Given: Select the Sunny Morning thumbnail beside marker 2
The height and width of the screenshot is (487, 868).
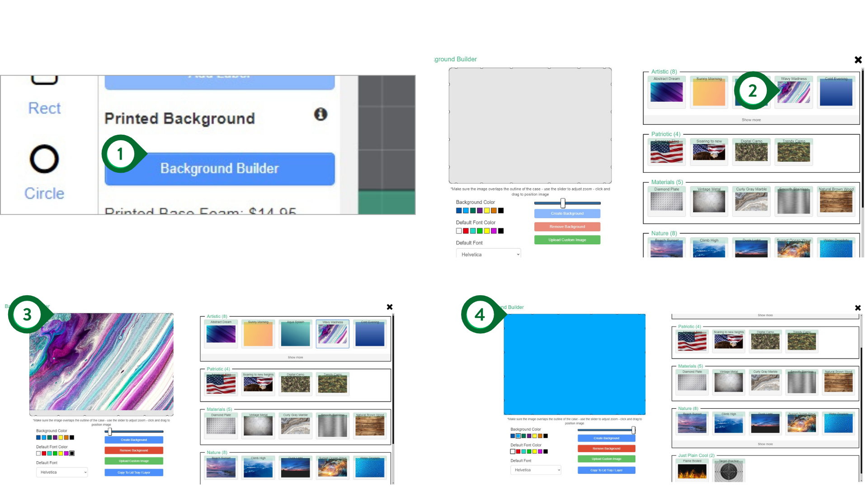Looking at the screenshot, I should point(709,92).
